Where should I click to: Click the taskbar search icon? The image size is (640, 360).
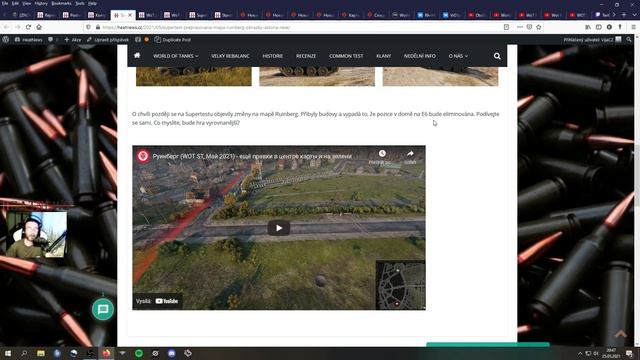pos(24,353)
